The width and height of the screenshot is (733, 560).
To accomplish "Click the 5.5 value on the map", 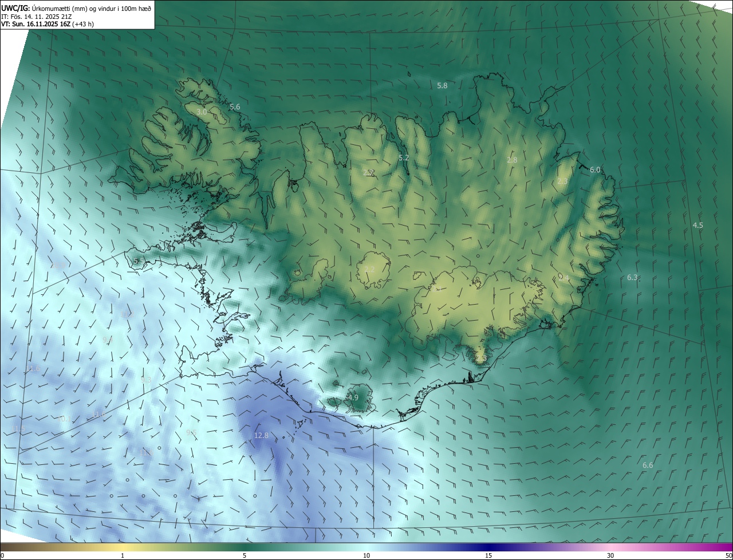I will 139,261.
